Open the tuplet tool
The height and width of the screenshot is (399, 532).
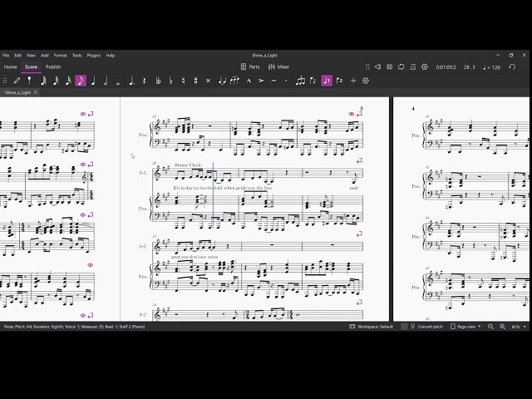300,81
